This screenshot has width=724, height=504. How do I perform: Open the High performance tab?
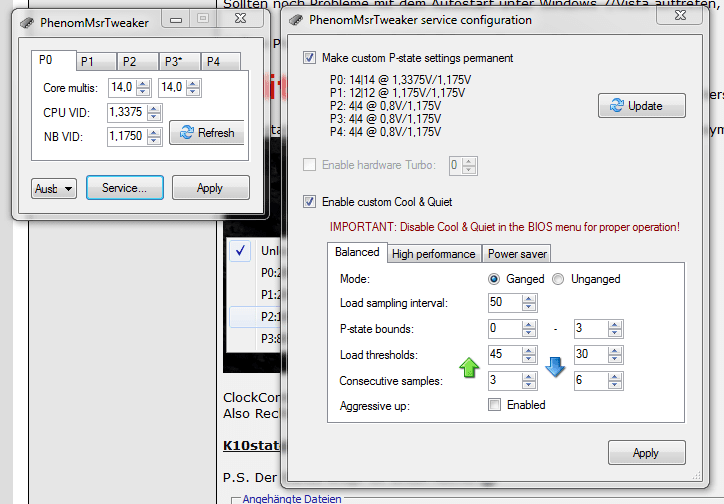click(x=434, y=254)
